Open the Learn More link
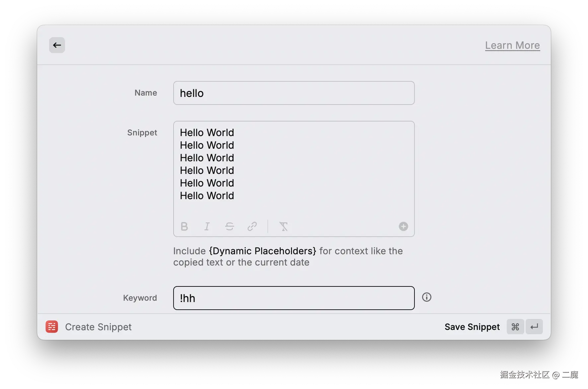Screen dimensions: 588x389 coord(512,45)
